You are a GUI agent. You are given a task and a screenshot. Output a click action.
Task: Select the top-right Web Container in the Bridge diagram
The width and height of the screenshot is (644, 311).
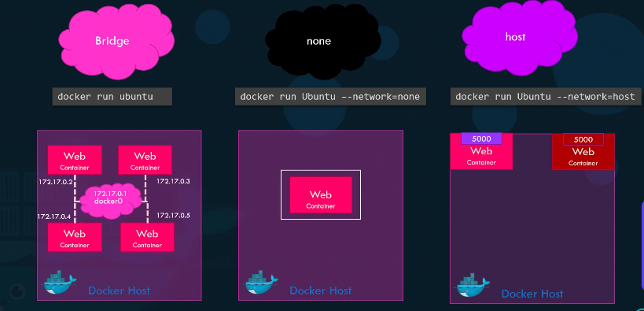[x=145, y=160]
